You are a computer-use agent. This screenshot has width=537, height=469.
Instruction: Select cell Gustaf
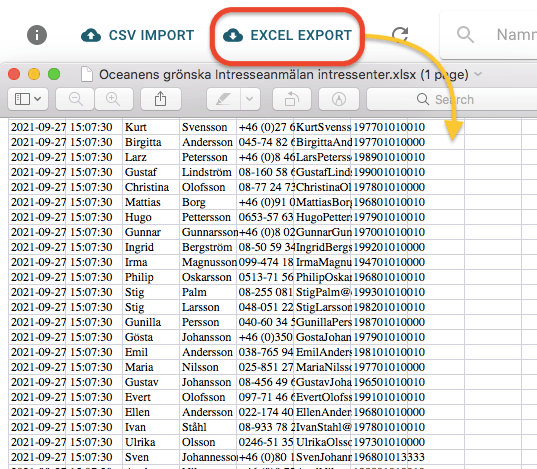pos(151,172)
